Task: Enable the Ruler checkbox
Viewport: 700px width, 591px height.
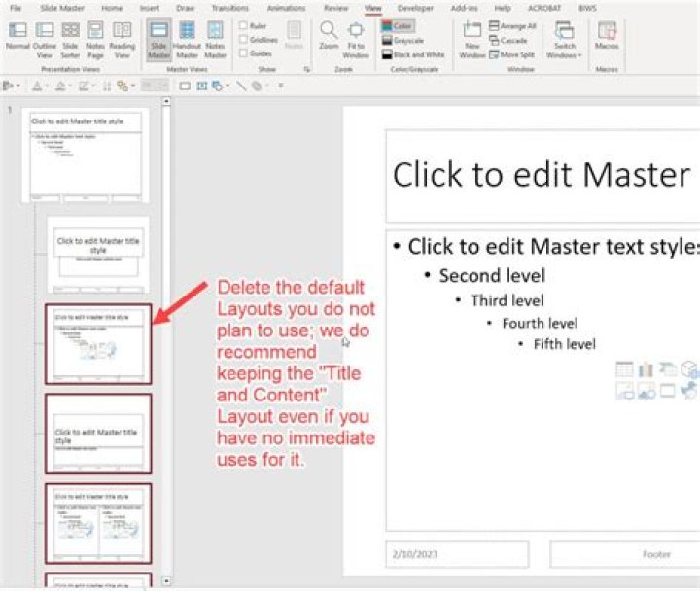Action: click(243, 26)
